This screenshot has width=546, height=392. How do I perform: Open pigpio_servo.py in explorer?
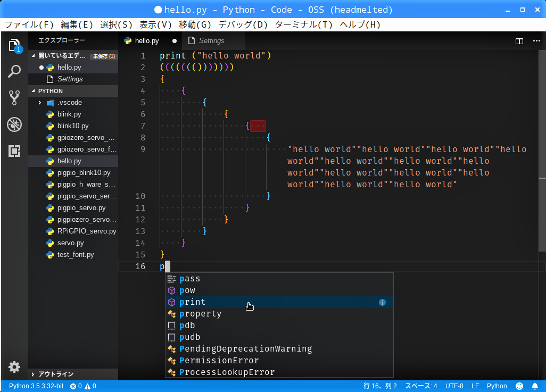[73, 208]
